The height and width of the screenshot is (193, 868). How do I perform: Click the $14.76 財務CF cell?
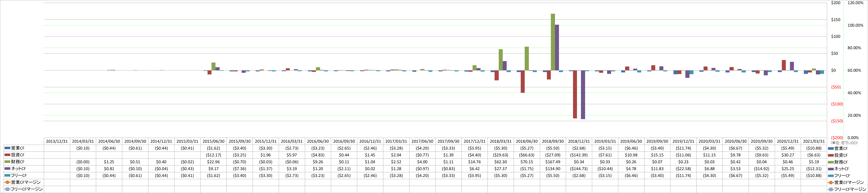click(474, 162)
